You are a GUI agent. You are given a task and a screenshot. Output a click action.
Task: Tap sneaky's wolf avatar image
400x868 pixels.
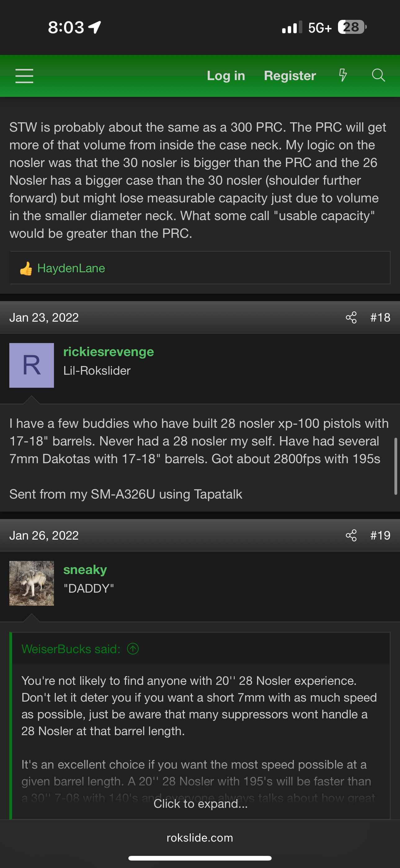coord(32,583)
